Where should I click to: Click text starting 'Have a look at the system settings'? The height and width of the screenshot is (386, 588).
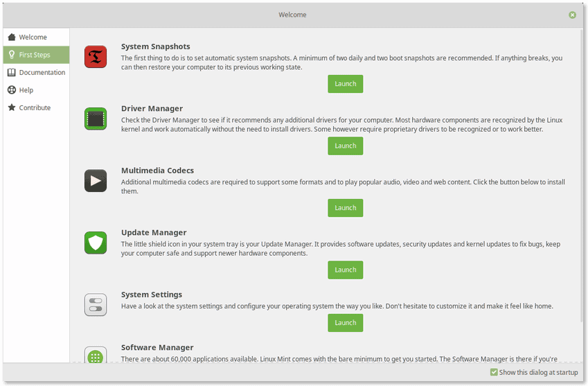pyautogui.click(x=337, y=306)
